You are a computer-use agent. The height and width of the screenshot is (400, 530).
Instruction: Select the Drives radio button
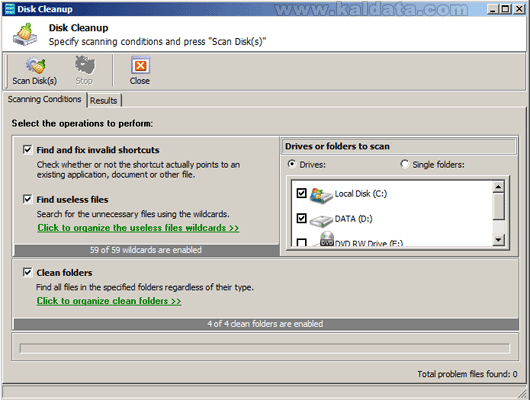[292, 164]
